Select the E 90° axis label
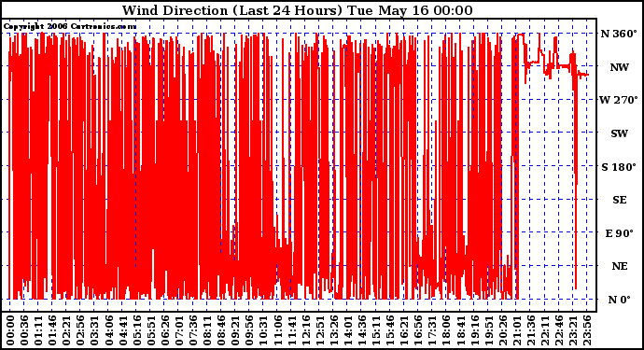 click(x=620, y=233)
